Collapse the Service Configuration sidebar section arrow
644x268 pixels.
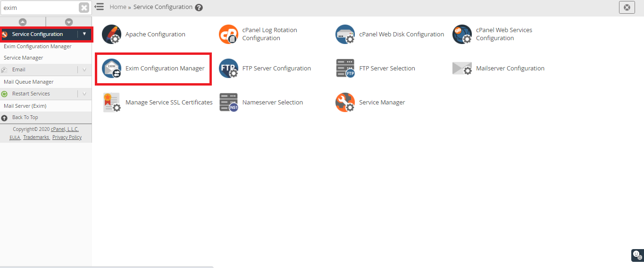click(84, 34)
